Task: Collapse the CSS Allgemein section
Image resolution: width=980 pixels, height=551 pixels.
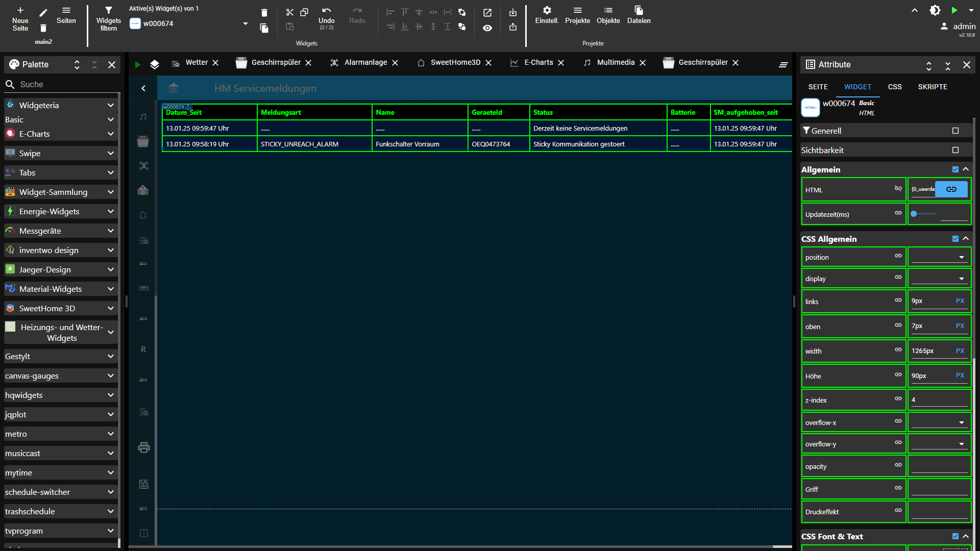Action: click(966, 239)
